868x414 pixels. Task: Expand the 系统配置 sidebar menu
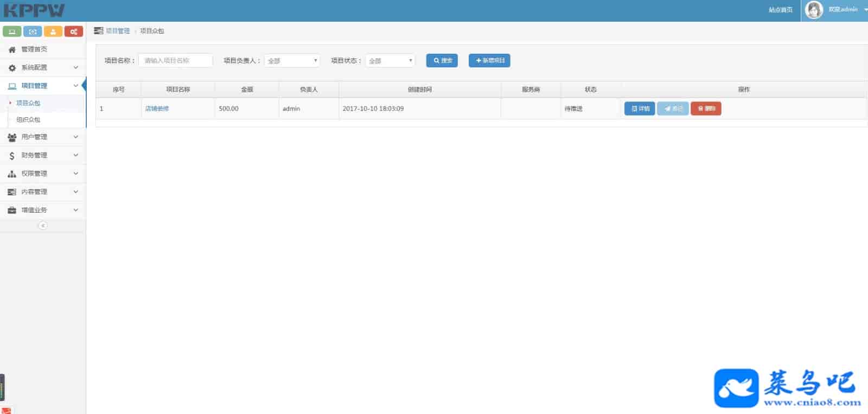(43, 68)
